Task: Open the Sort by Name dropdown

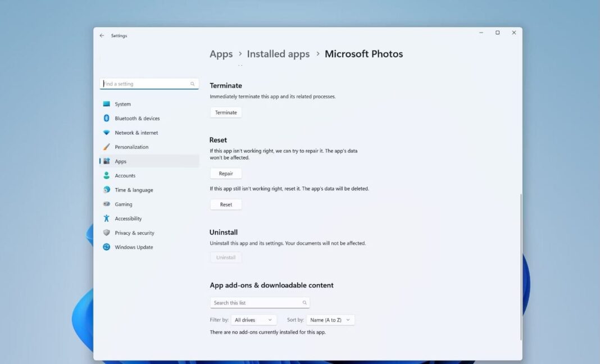Action: [329, 319]
